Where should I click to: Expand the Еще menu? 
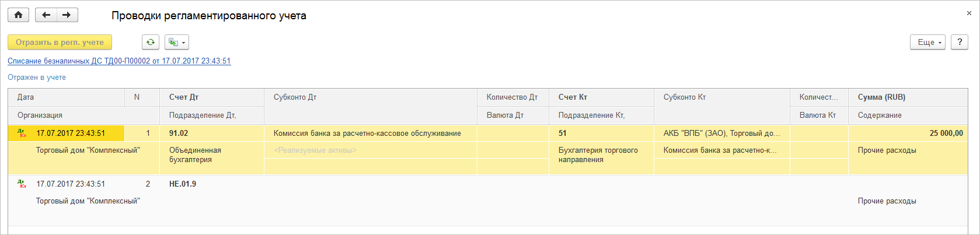(x=927, y=42)
